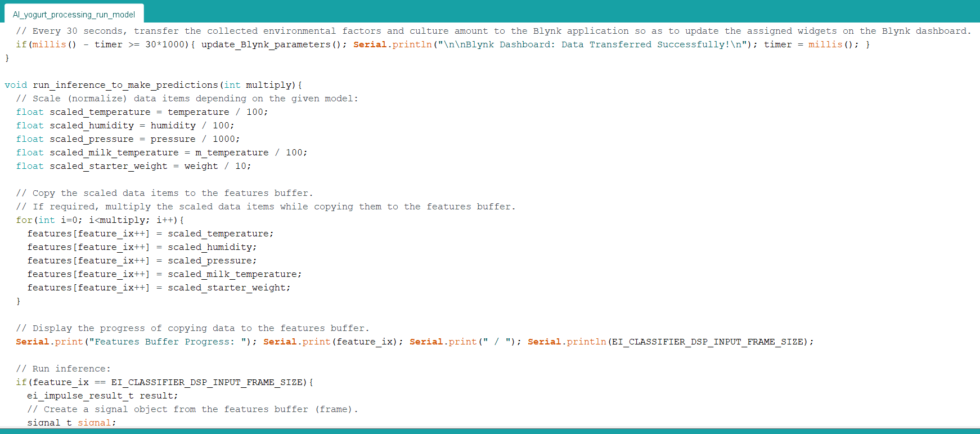Viewport: 980px width, 434px height.
Task: Place cursor on "ei_impulse_result_t result" declaration
Action: click(101, 396)
